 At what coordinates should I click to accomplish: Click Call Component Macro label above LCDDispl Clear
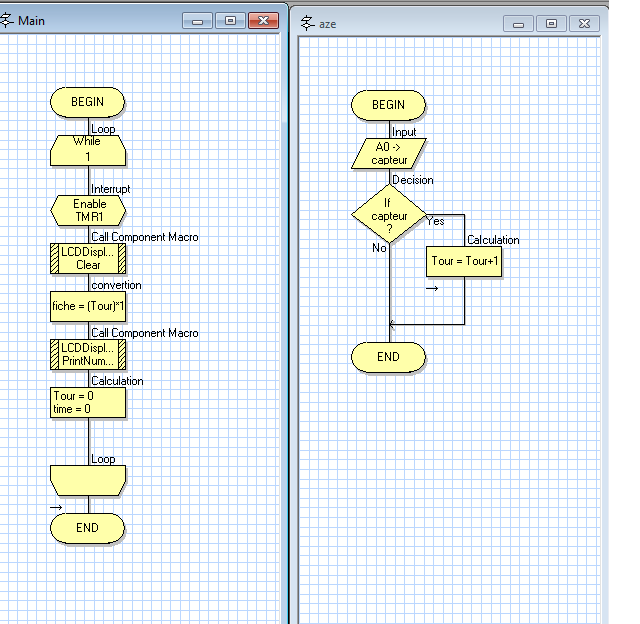click(x=144, y=237)
